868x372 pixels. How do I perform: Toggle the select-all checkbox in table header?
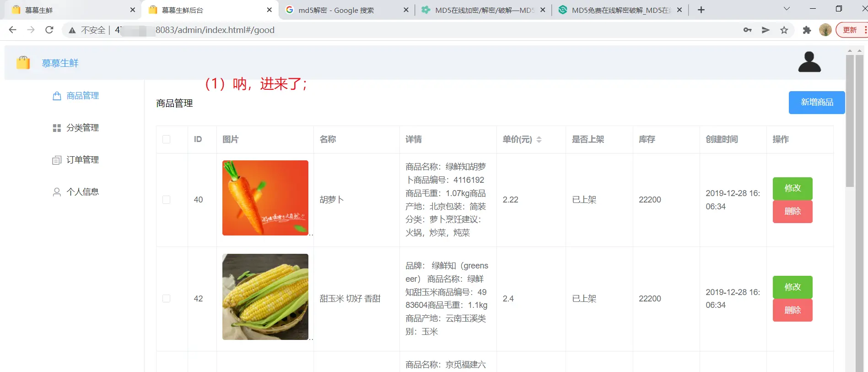pyautogui.click(x=167, y=139)
